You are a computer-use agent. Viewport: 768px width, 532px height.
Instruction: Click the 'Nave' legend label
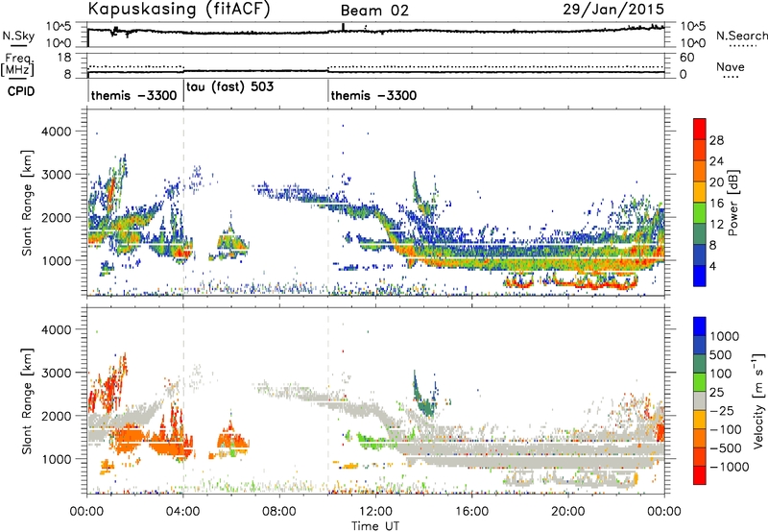(731, 67)
